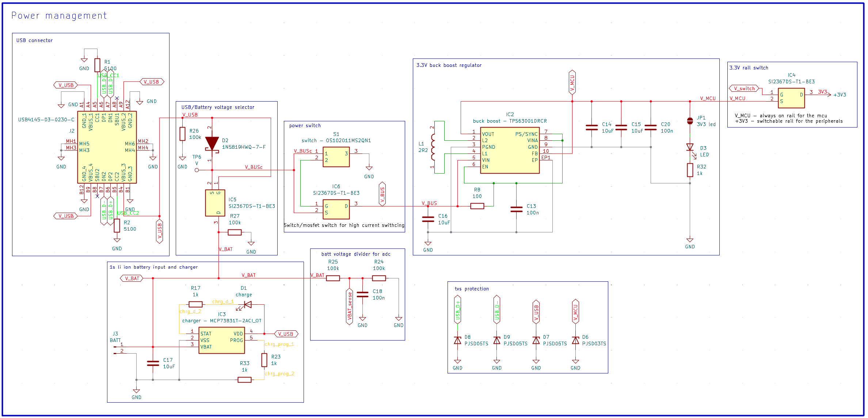Click the V_BAT global label in charger block
The height and width of the screenshot is (418, 868).
[x=132, y=278]
